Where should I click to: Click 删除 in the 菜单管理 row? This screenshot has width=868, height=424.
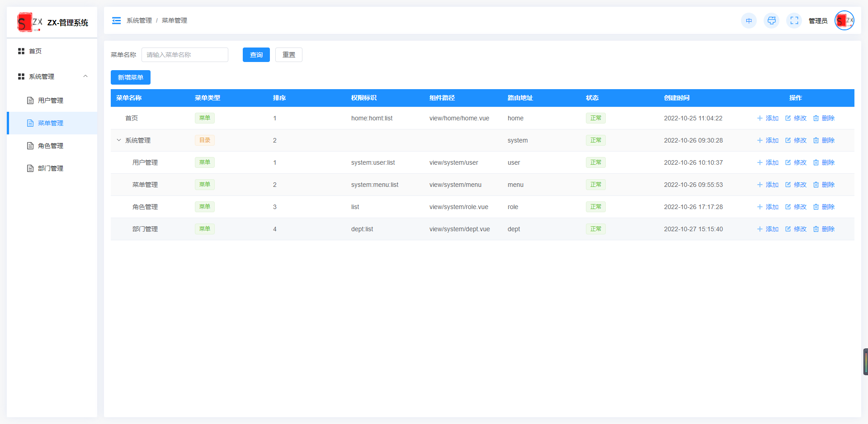point(824,185)
